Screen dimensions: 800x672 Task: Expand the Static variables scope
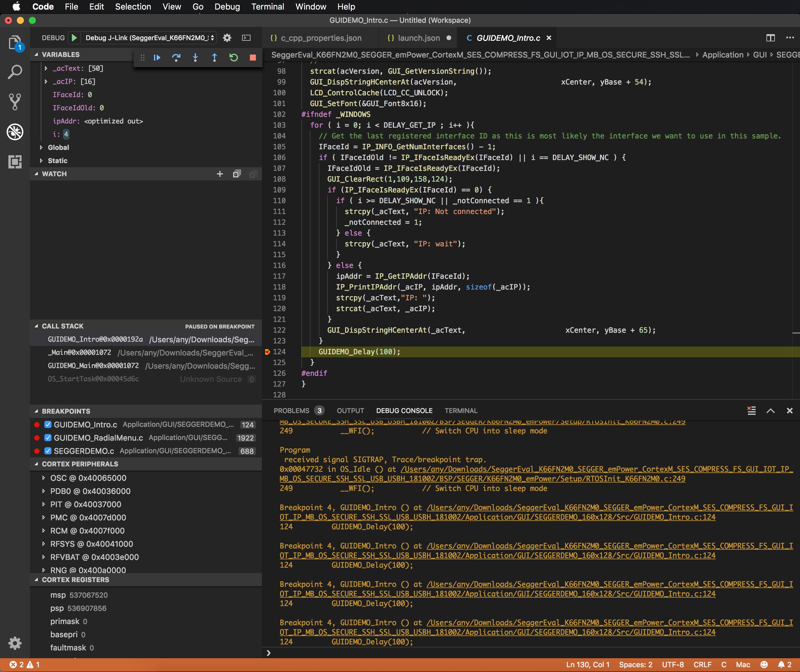[41, 161]
